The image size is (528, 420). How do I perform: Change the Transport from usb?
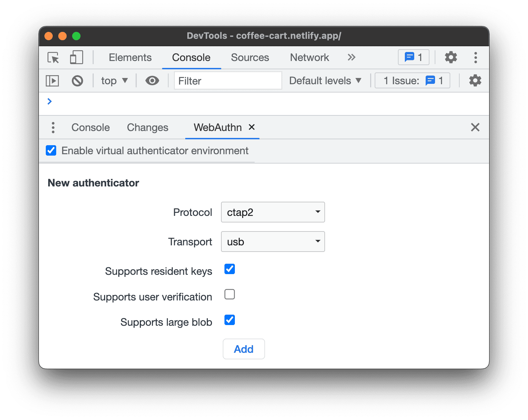point(273,242)
